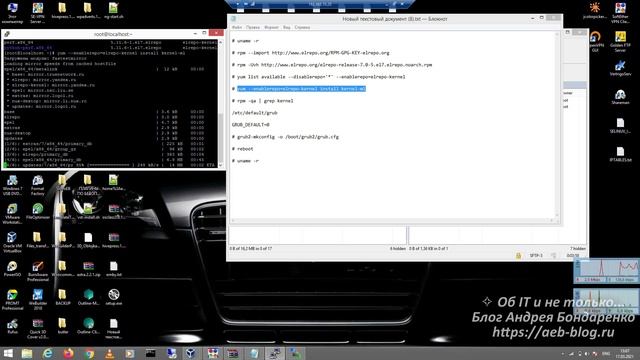This screenshot has height=360, width=640.
Task: Click the terminal window vertical scrollbar
Action: (221, 103)
